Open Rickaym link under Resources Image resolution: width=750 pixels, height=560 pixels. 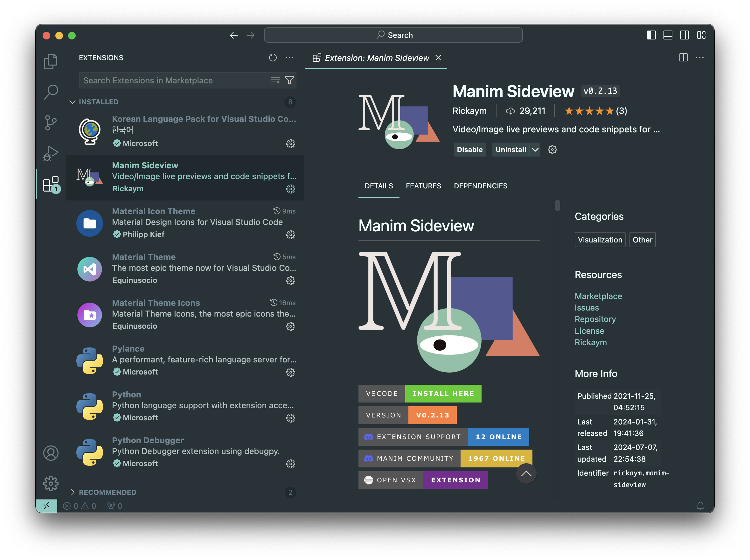click(591, 342)
